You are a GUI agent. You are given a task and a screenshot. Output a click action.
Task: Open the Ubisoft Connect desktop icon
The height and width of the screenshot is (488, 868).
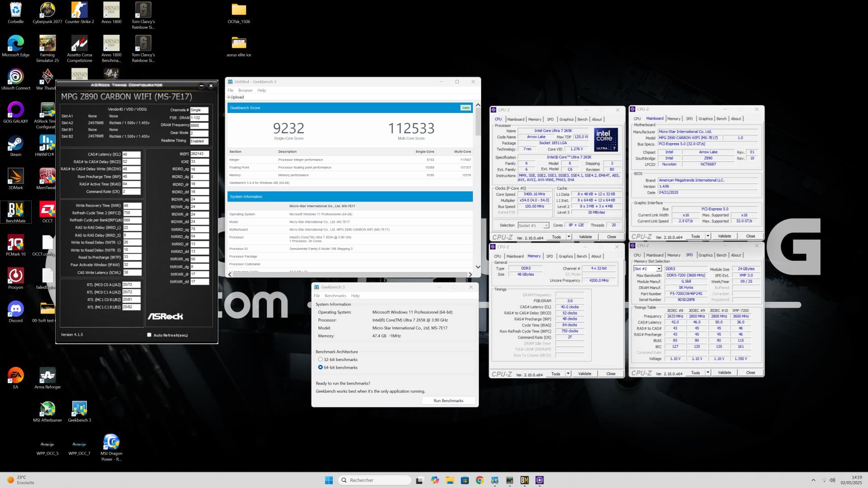(x=15, y=79)
